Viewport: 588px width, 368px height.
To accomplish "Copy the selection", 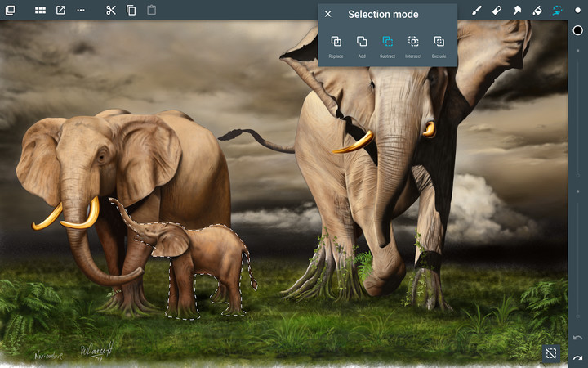I will click(x=131, y=11).
